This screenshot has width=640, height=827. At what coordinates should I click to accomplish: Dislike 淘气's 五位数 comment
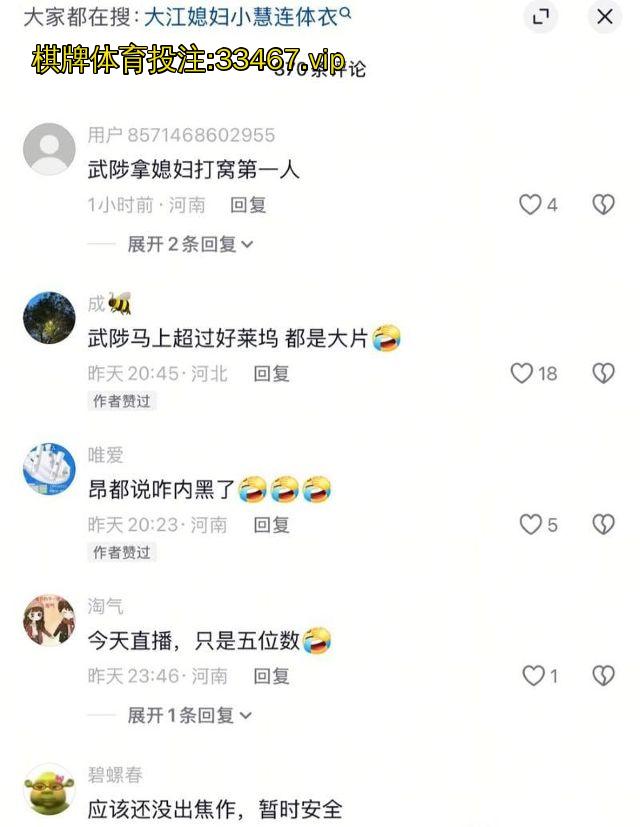(603, 676)
